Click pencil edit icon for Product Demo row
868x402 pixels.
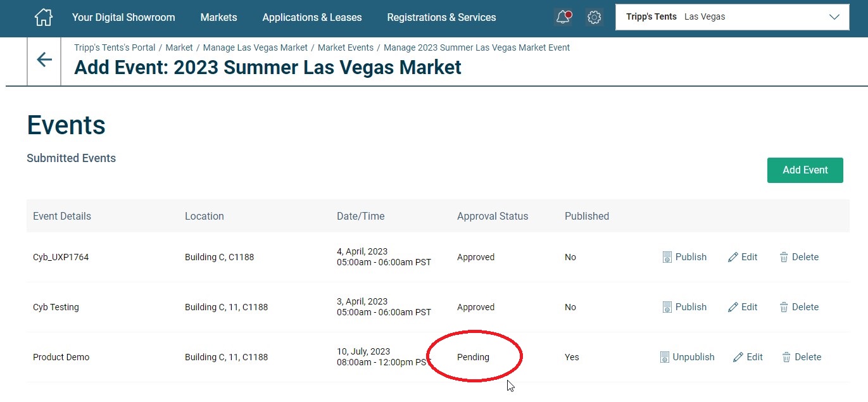[738, 357]
